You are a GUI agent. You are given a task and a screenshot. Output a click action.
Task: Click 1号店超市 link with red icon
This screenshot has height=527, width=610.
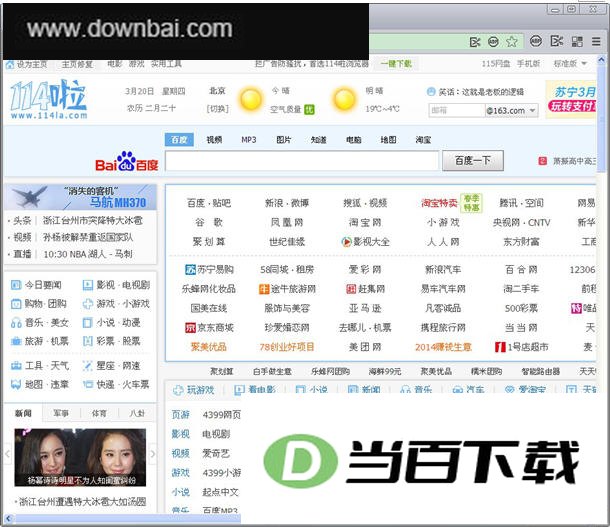pos(521,347)
